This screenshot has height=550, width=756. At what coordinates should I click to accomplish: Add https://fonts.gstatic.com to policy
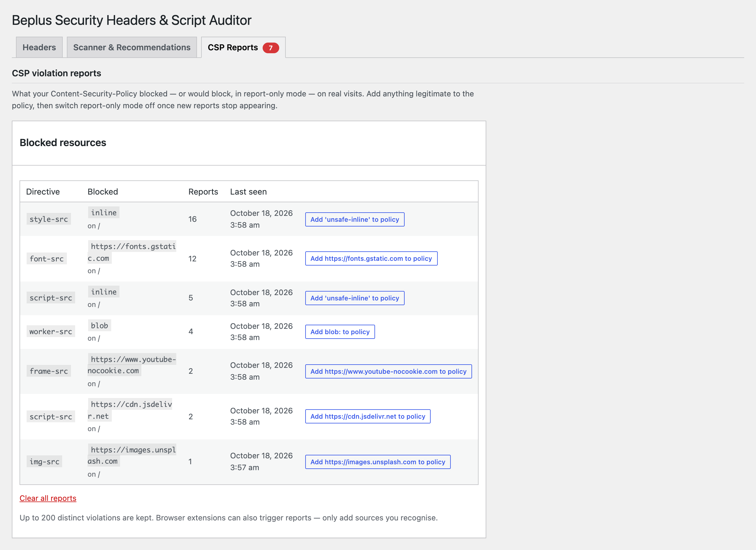click(371, 258)
